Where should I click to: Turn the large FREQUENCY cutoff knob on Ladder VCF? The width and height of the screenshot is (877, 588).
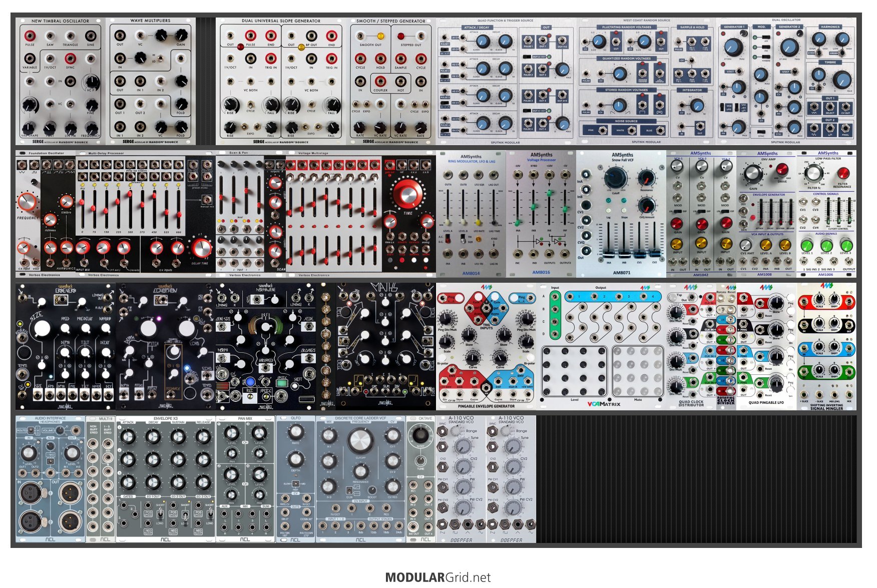[360, 440]
